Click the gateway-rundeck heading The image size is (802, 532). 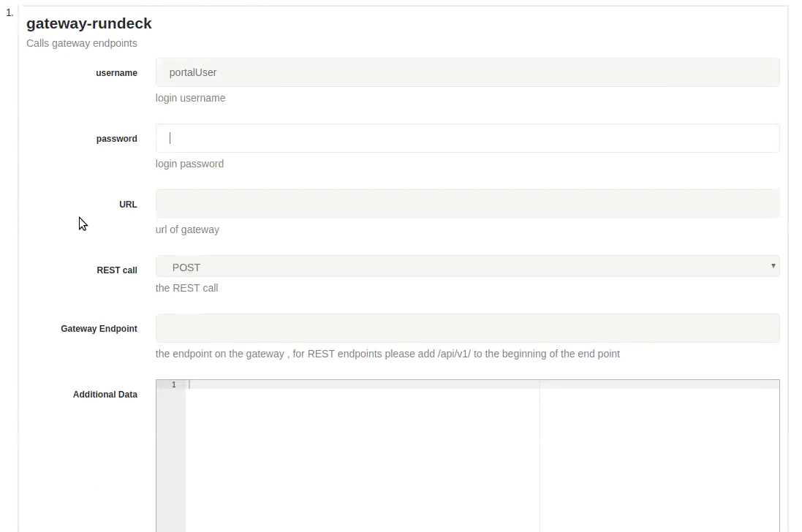click(x=89, y=23)
